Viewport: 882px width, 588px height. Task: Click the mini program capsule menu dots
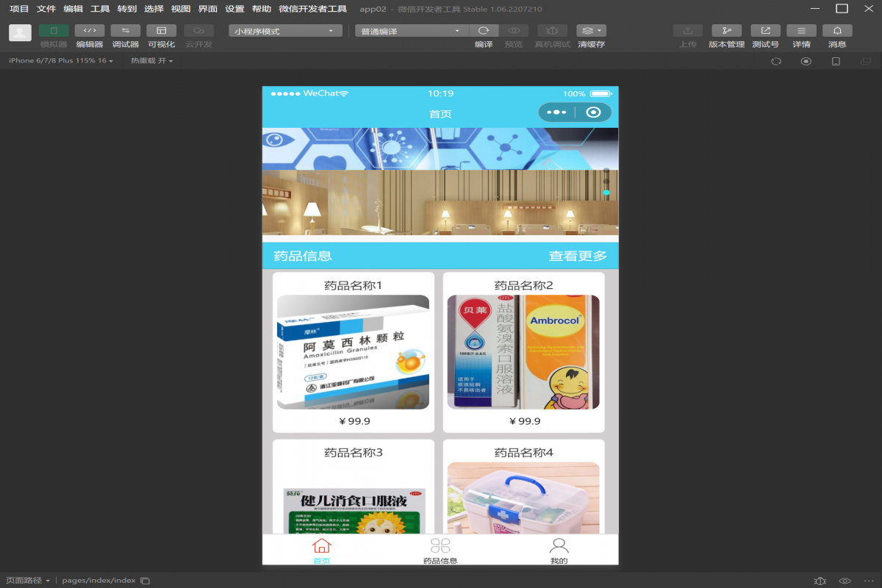(556, 112)
